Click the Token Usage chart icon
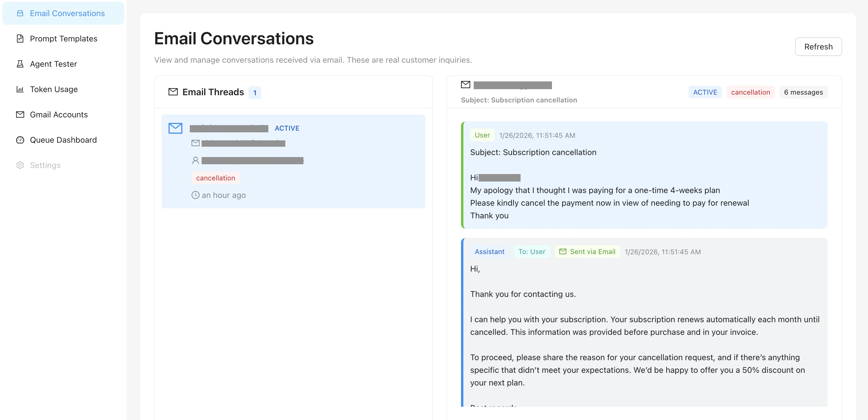The height and width of the screenshot is (420, 868). tap(20, 89)
